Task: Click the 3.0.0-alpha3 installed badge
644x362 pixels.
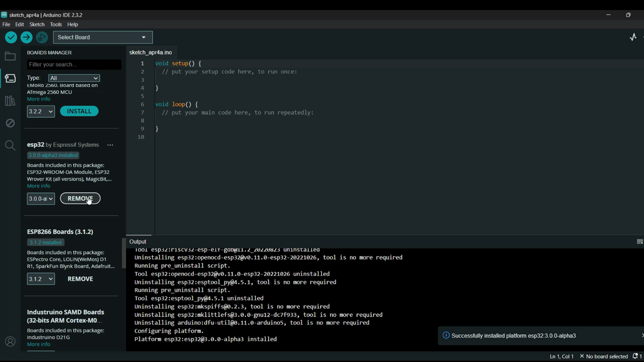Action: (53, 155)
